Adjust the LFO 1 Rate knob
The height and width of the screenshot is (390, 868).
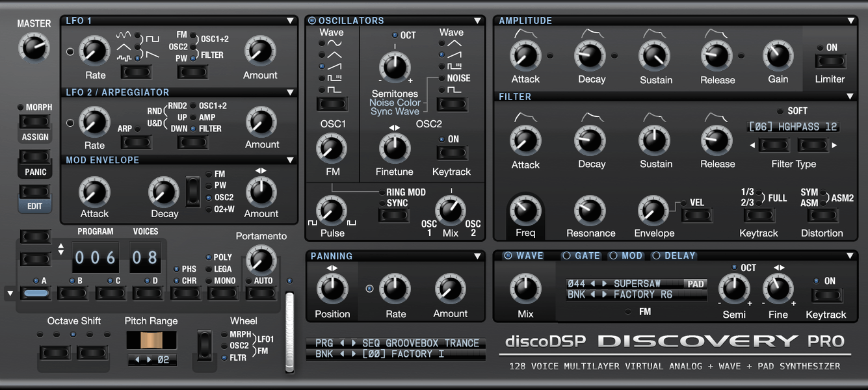[x=95, y=51]
